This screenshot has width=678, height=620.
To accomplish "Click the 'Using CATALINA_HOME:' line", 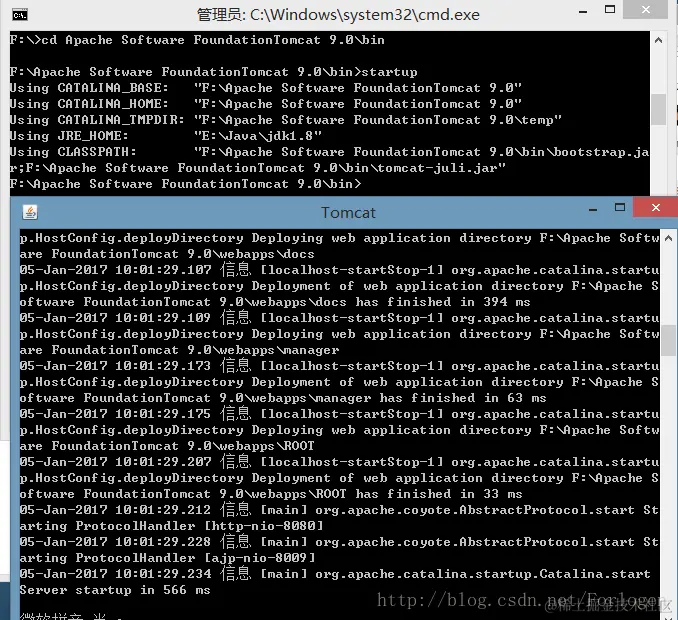I will [x=266, y=104].
